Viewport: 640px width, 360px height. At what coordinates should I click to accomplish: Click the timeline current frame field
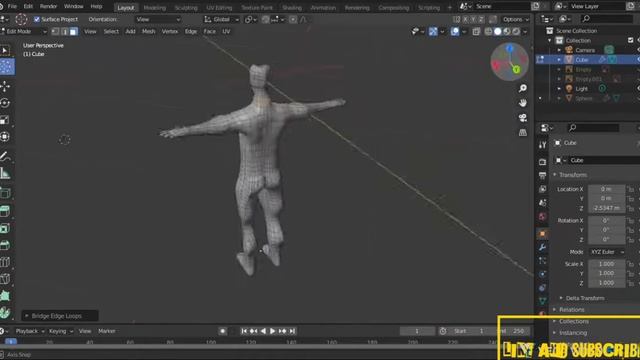pos(417,331)
